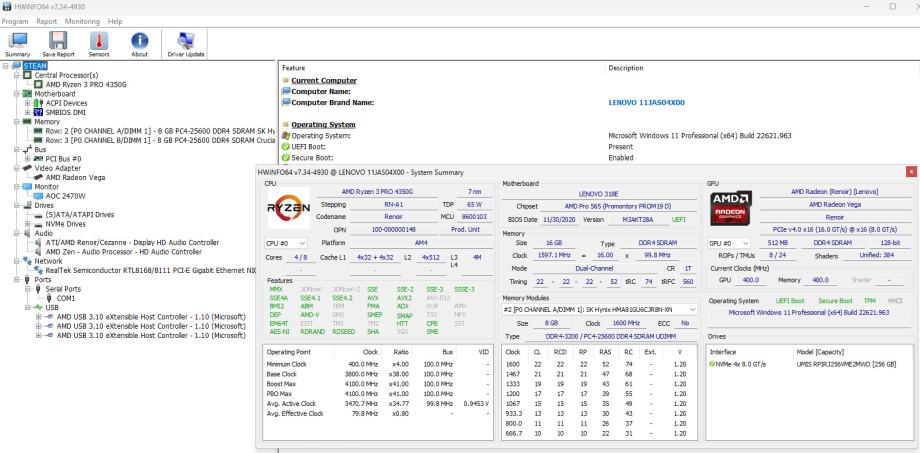The height and width of the screenshot is (453, 920).
Task: Collapse the Memory tree node
Action: point(16,121)
